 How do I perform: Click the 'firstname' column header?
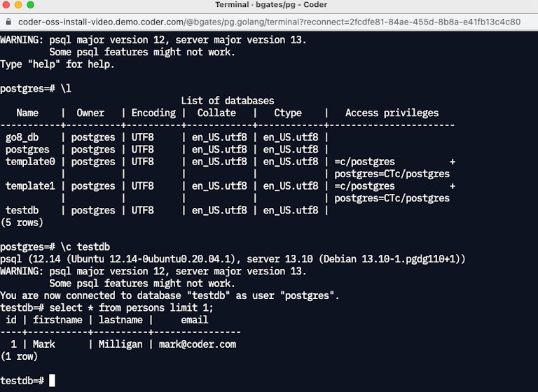tap(57, 320)
